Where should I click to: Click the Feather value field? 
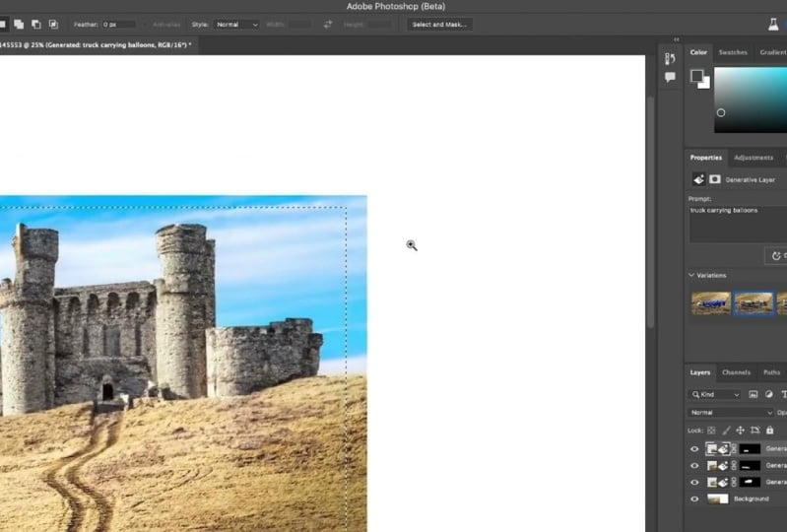point(118,24)
